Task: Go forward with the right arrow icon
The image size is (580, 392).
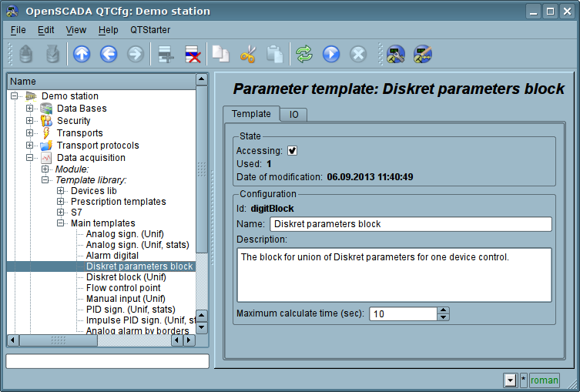Action: pos(136,55)
